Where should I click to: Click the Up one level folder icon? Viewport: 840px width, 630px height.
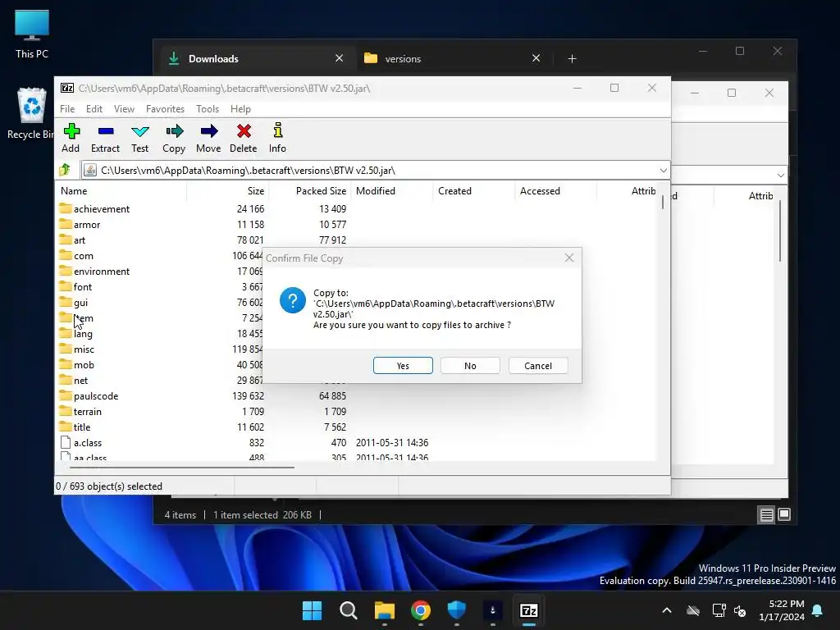tap(66, 171)
